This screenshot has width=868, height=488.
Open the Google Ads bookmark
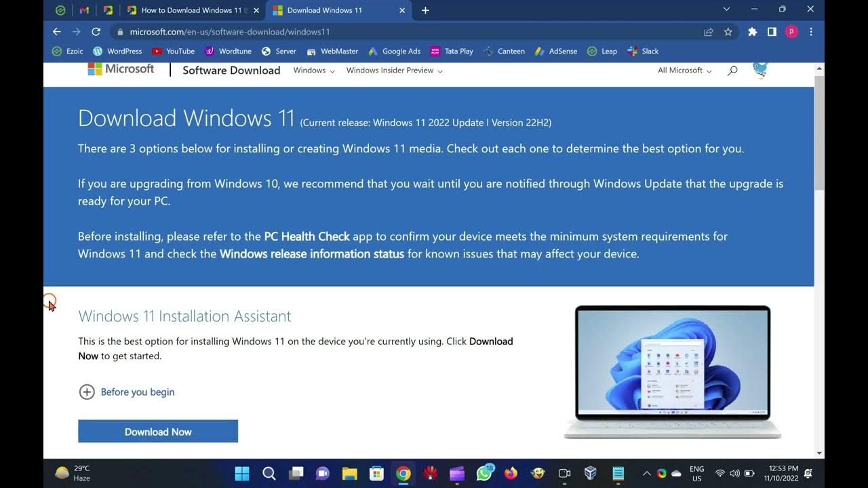click(x=394, y=51)
